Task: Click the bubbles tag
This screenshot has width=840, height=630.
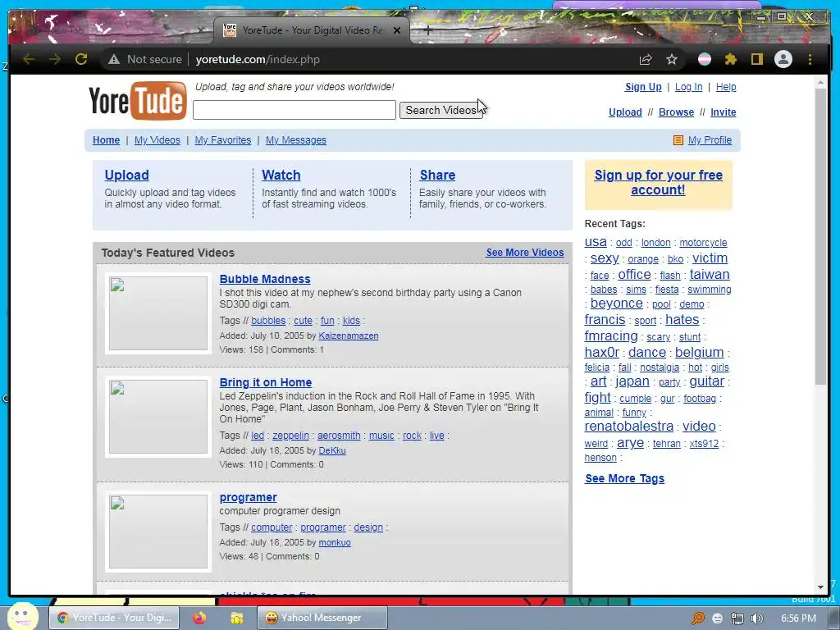Action: 268,321
